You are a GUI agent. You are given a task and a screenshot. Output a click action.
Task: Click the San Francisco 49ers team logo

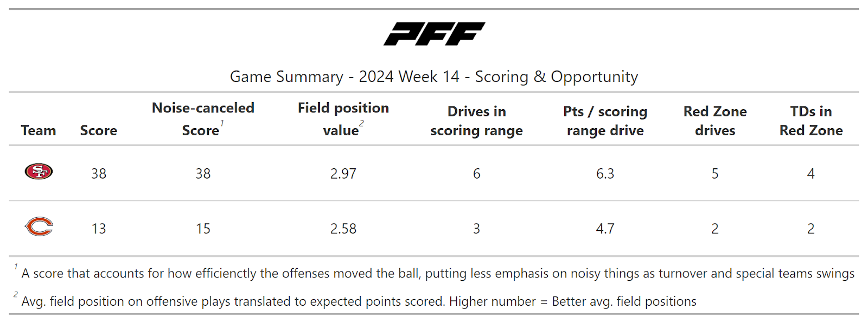[x=39, y=172]
